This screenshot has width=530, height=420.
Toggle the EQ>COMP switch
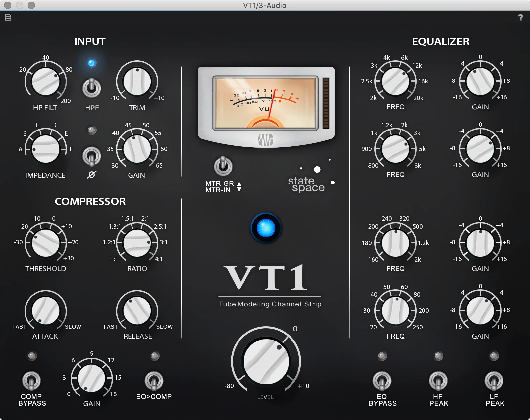[154, 381]
